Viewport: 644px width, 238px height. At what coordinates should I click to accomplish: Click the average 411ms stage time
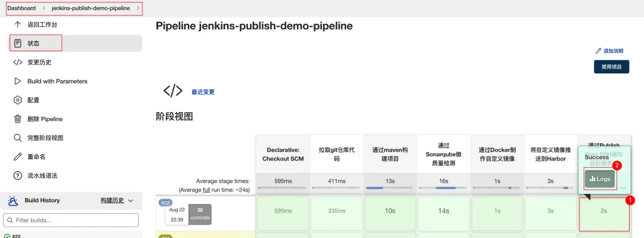coord(337,181)
